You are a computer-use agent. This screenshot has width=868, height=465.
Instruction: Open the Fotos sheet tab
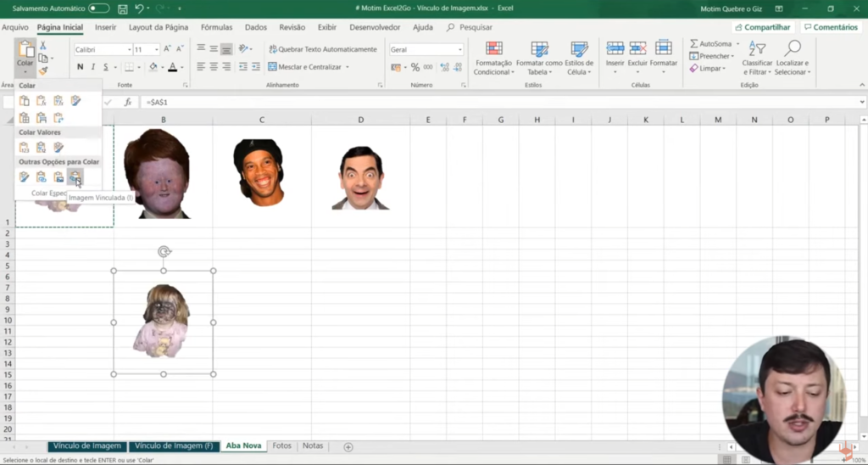tap(281, 445)
